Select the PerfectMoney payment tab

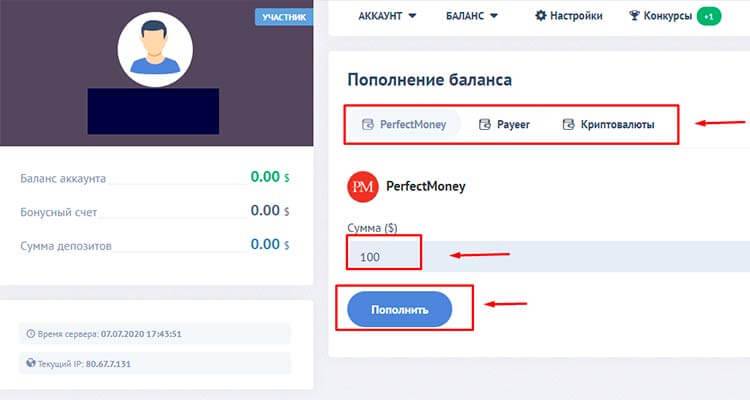(404, 124)
